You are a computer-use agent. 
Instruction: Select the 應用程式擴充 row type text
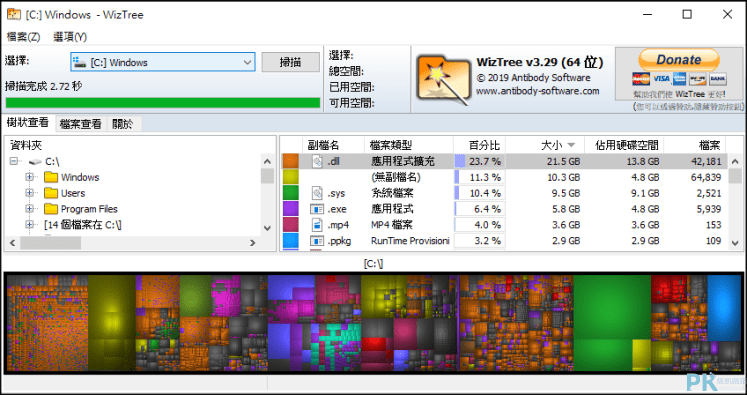[403, 162]
